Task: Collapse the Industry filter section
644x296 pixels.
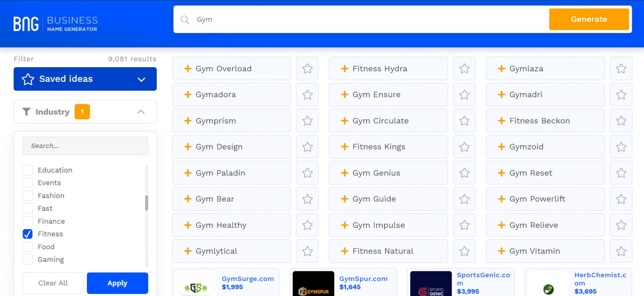Action: coord(141,112)
